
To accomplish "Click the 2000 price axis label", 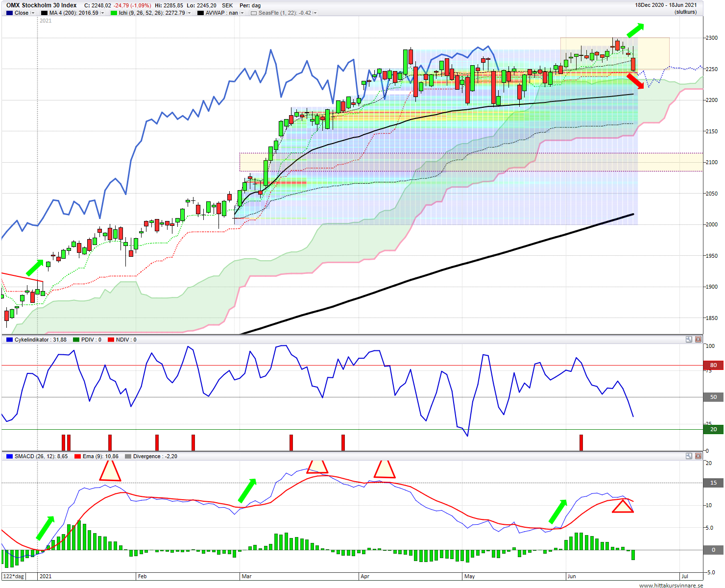I will tap(711, 224).
